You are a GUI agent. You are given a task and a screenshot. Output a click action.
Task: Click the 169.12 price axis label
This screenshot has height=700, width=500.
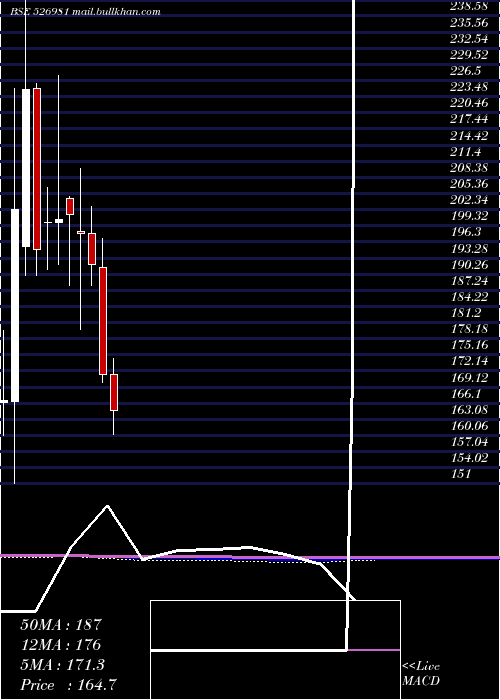click(x=469, y=377)
